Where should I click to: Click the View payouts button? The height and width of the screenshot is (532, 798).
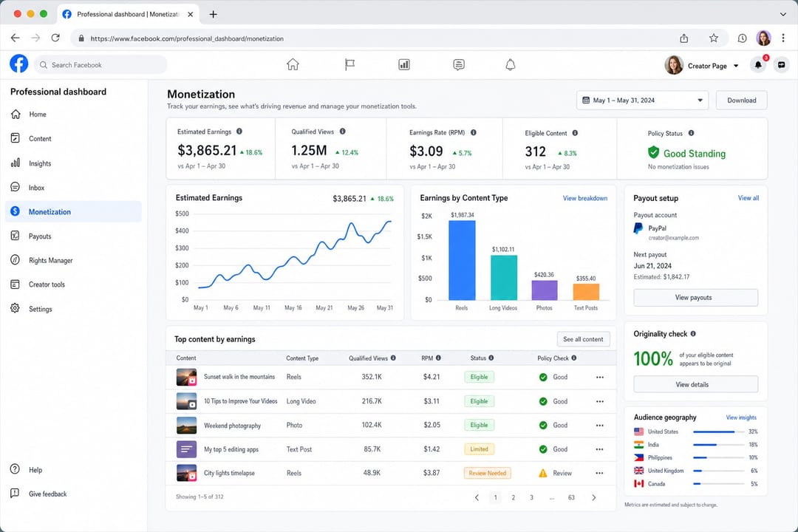click(x=696, y=297)
